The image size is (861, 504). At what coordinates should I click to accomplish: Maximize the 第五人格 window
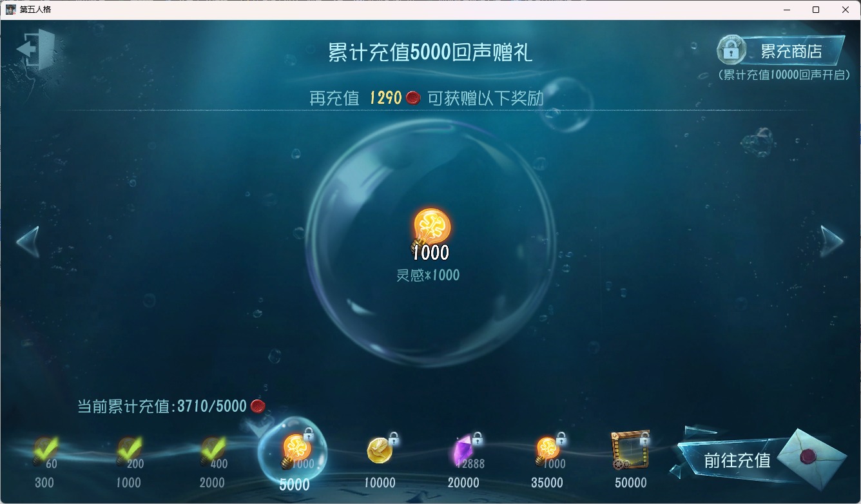[816, 10]
